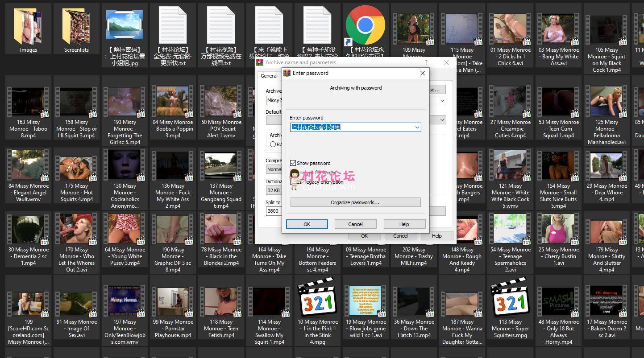Select 164 Missy Monroe video file

point(269,259)
